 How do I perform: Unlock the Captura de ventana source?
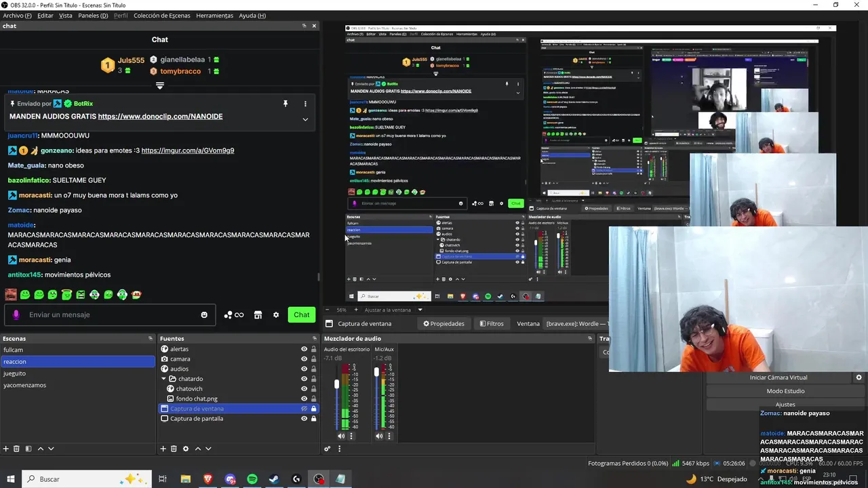(x=313, y=409)
